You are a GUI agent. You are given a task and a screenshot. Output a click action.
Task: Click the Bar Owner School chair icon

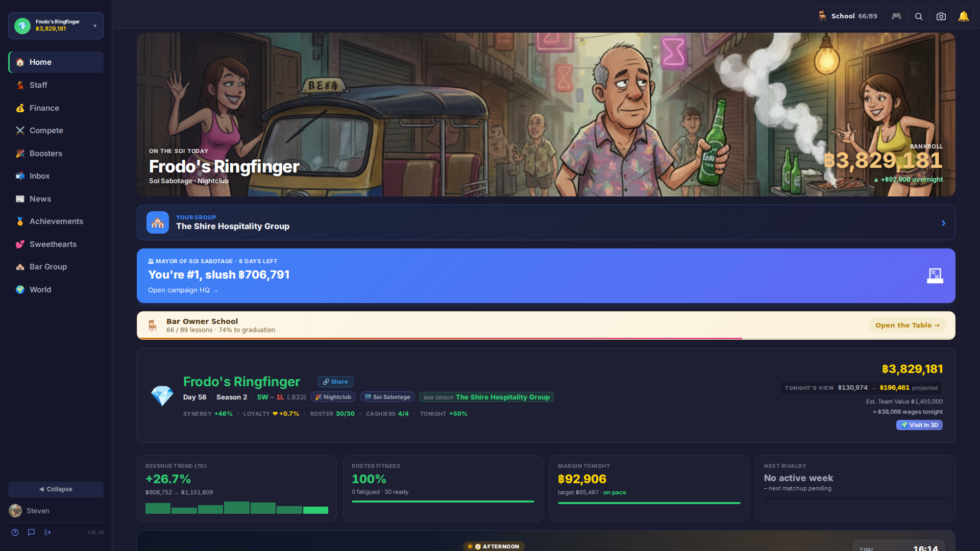click(x=152, y=325)
